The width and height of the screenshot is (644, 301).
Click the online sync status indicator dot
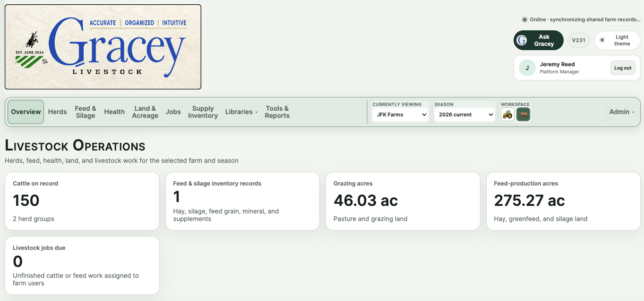[x=524, y=19]
